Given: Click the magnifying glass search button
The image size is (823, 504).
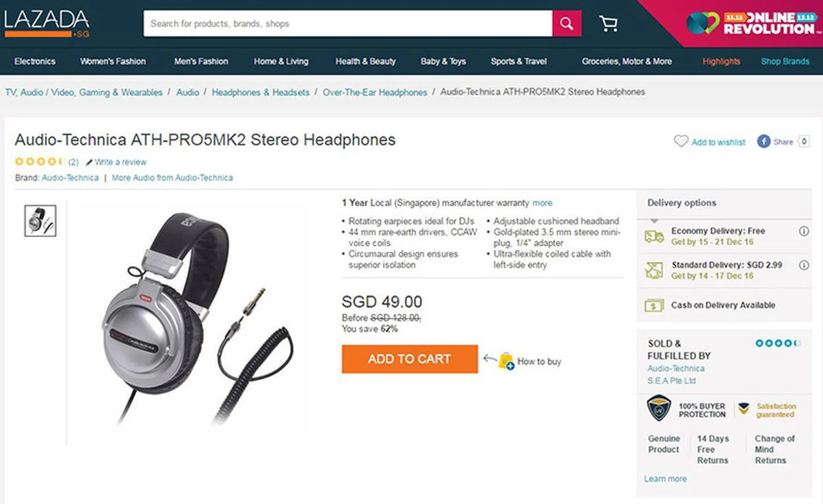Looking at the screenshot, I should [x=566, y=24].
